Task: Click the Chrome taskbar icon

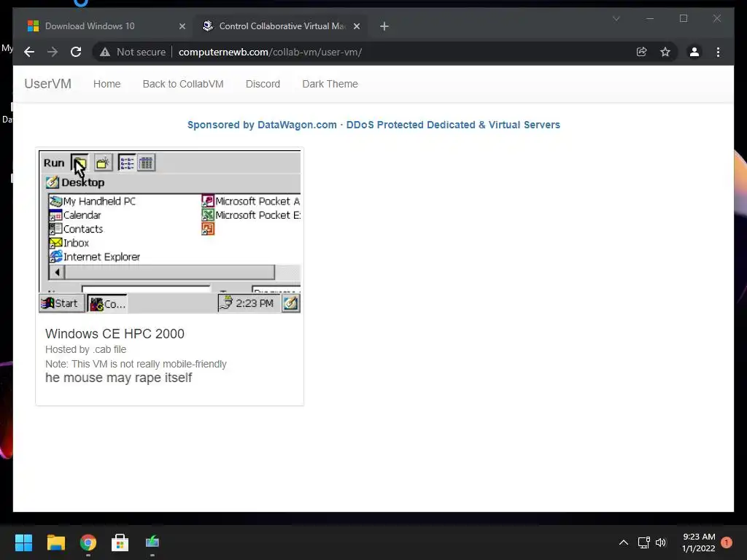Action: tap(88, 542)
